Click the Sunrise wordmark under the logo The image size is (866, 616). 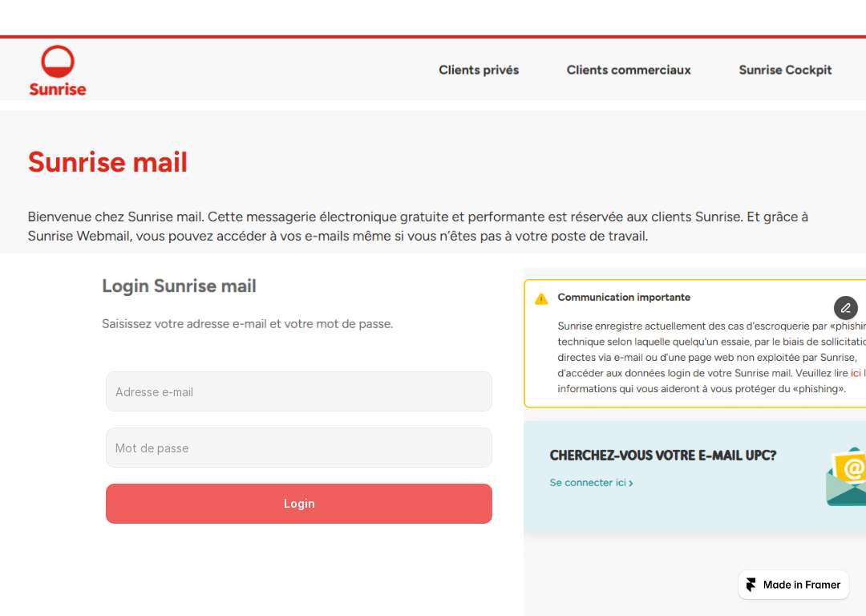58,90
